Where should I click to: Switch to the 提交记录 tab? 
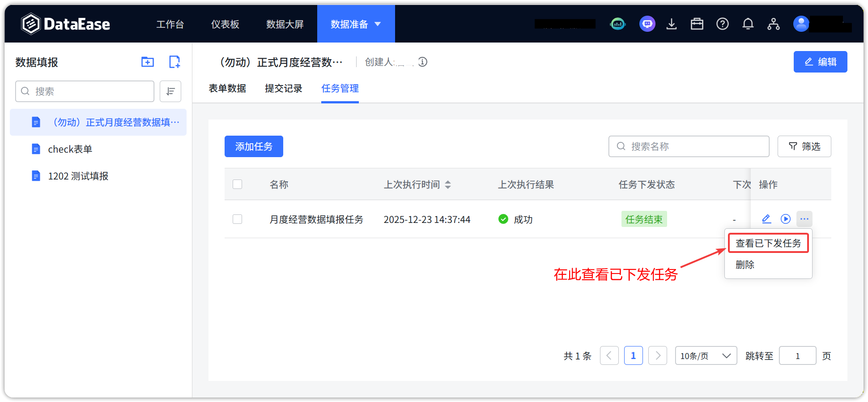pos(283,89)
